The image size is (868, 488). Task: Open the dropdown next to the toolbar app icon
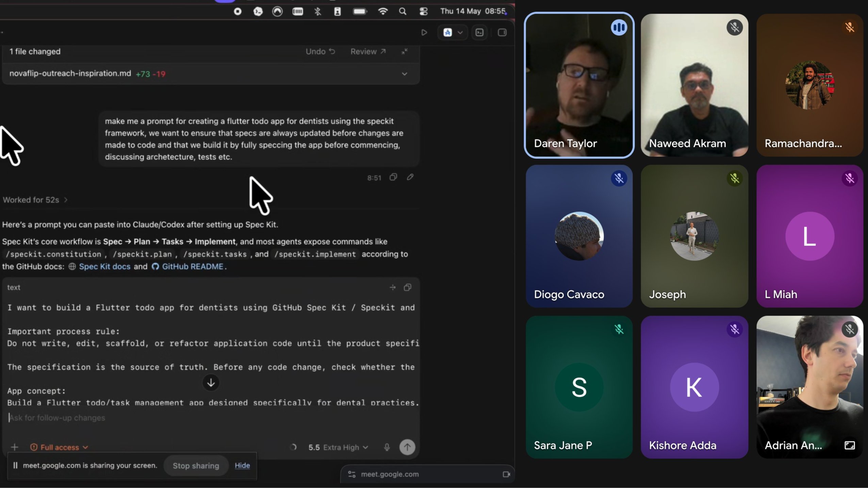point(460,33)
